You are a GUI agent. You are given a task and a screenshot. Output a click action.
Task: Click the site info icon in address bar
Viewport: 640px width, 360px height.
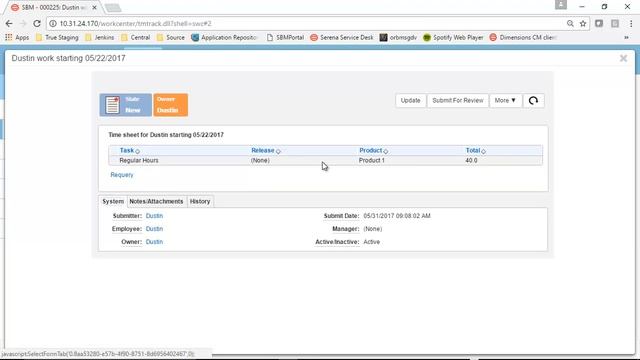[53, 24]
